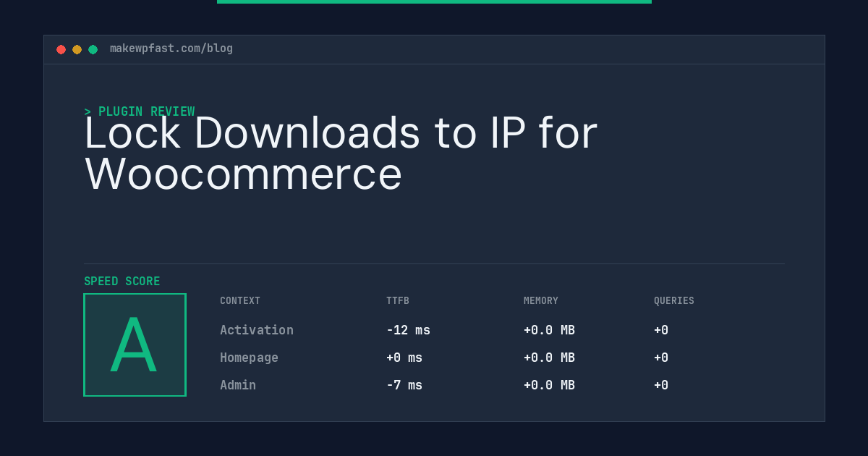Click the TTFB column header

398,301
